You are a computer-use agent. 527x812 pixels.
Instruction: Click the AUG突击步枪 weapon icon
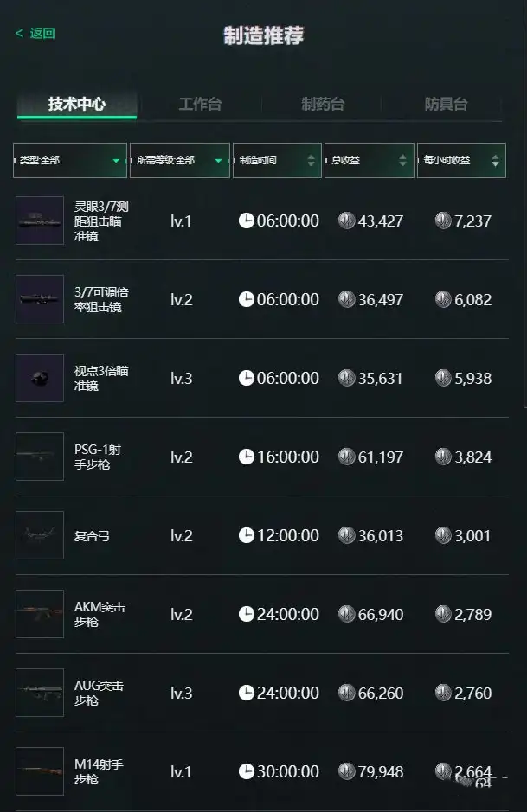tap(40, 693)
